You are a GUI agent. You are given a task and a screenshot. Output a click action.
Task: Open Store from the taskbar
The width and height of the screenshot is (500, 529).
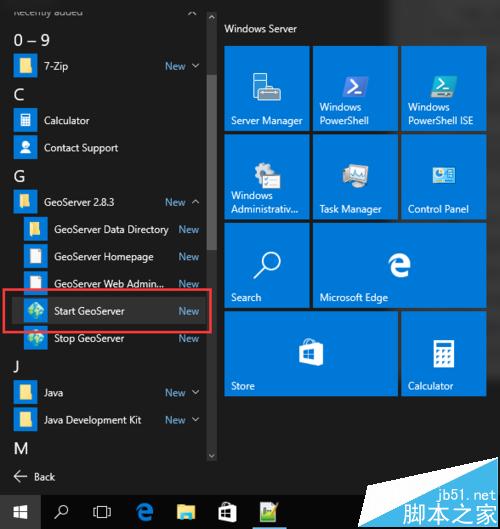pos(227,512)
